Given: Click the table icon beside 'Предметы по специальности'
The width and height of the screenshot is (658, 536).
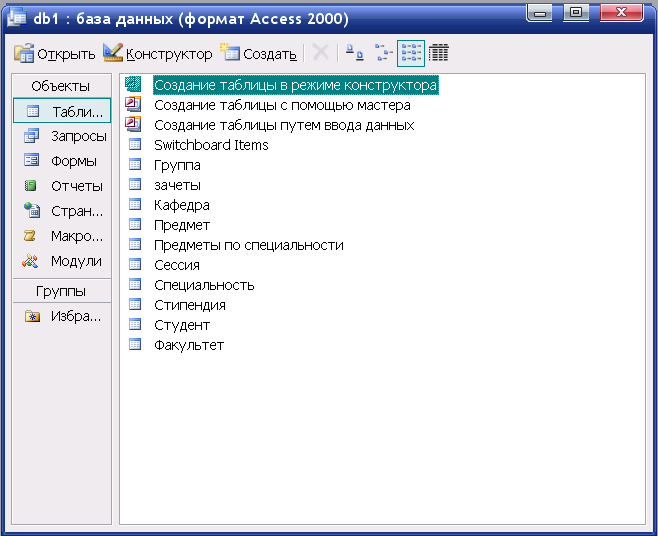Looking at the screenshot, I should click(x=135, y=244).
